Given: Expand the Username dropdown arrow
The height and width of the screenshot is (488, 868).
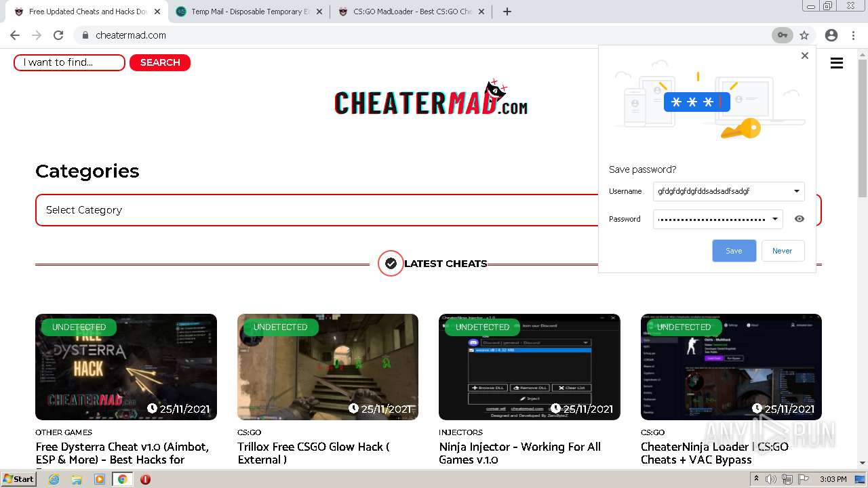Looking at the screenshot, I should coord(797,191).
